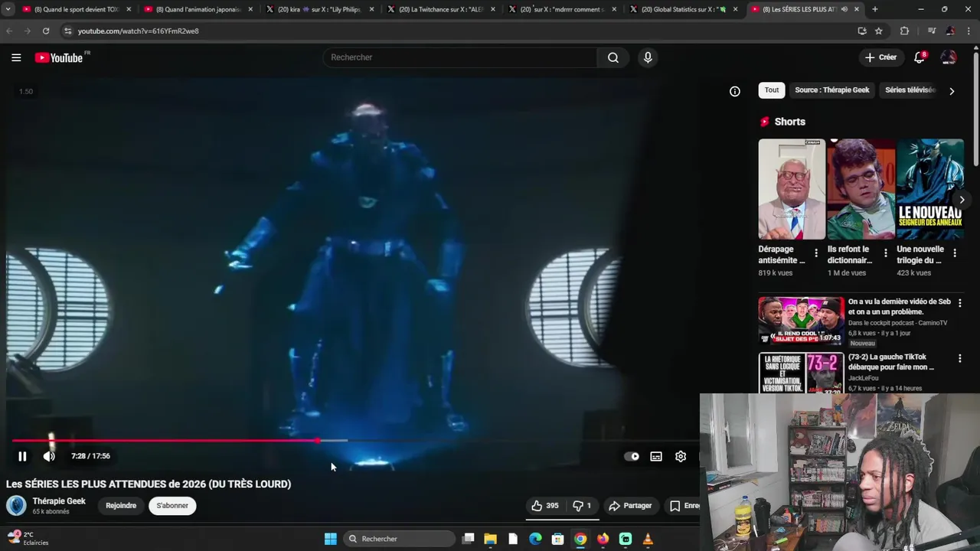
Task: Open Le Nouveau Seigneur des Anneaux short
Action: click(930, 189)
